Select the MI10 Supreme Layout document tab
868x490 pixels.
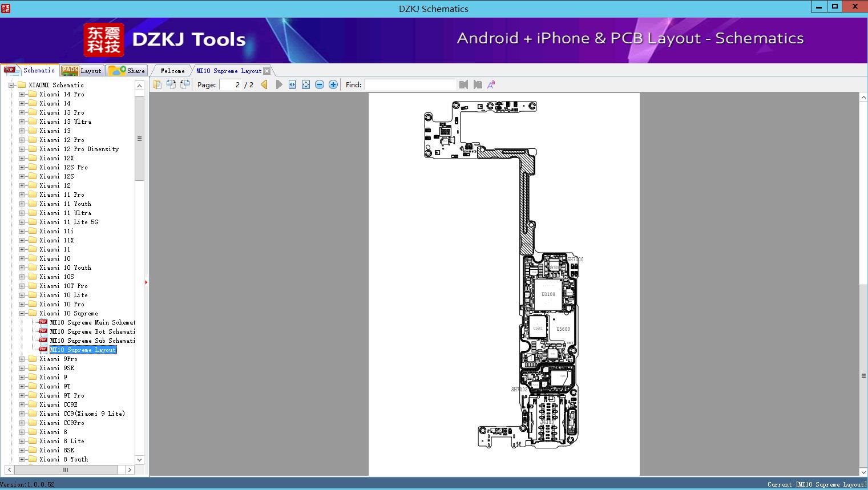pos(229,71)
